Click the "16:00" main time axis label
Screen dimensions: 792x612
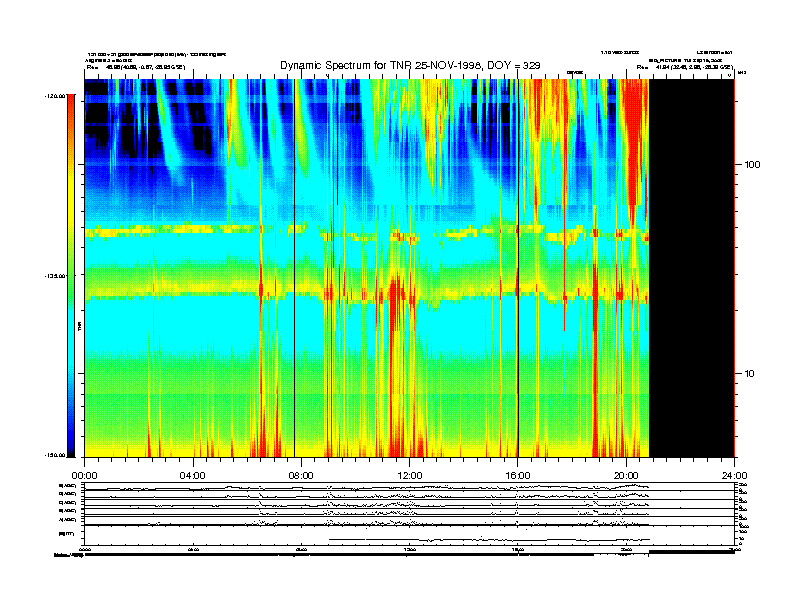coord(518,476)
